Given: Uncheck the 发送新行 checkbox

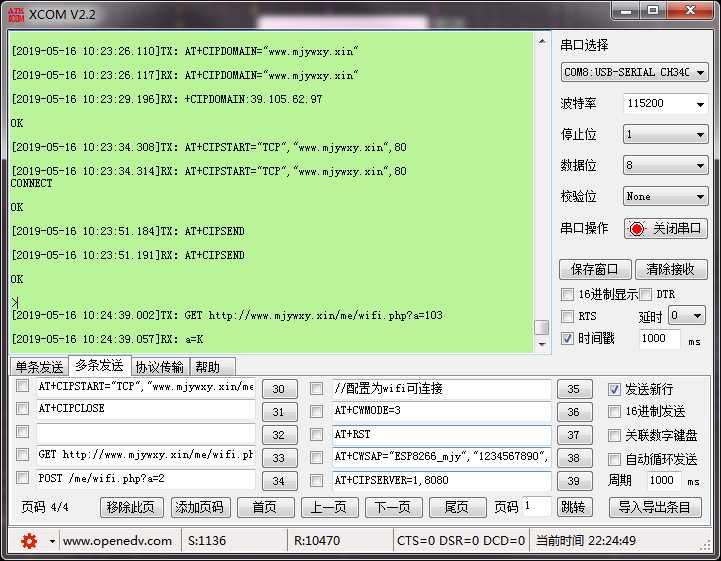Looking at the screenshot, I should [614, 389].
